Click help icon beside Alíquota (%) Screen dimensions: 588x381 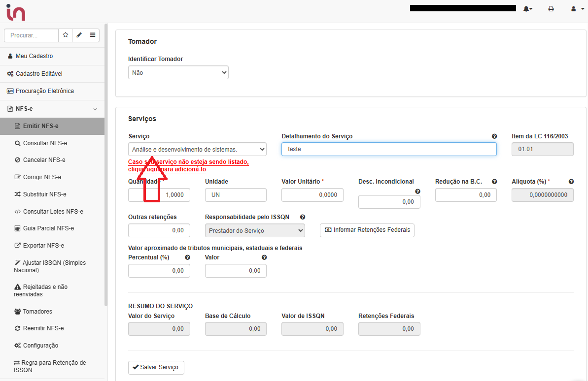571,182
